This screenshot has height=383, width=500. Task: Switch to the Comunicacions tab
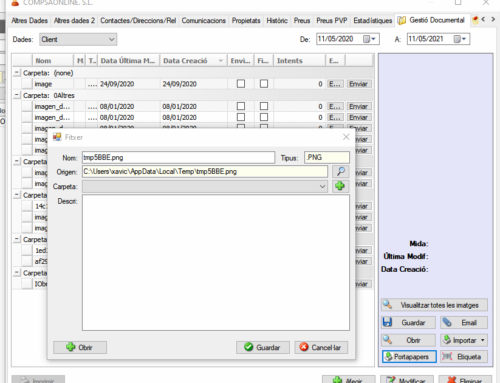[x=203, y=21]
